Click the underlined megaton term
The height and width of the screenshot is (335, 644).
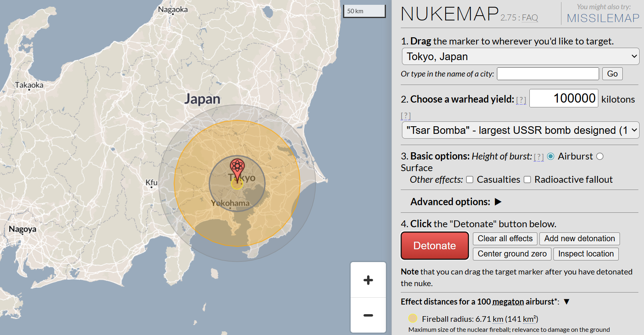[x=508, y=302]
